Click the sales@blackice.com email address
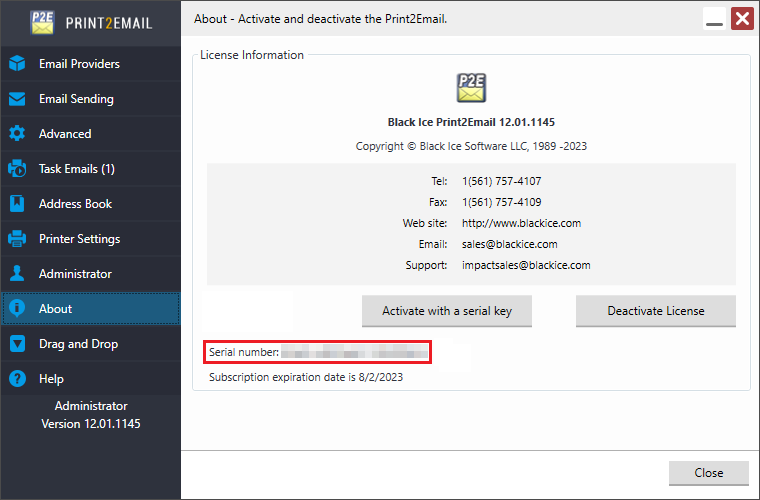 (x=509, y=244)
